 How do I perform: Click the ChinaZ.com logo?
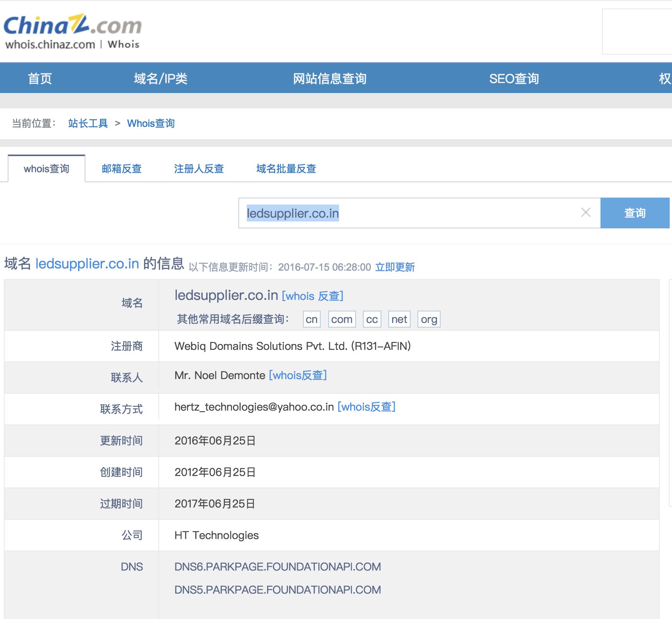[x=73, y=25]
